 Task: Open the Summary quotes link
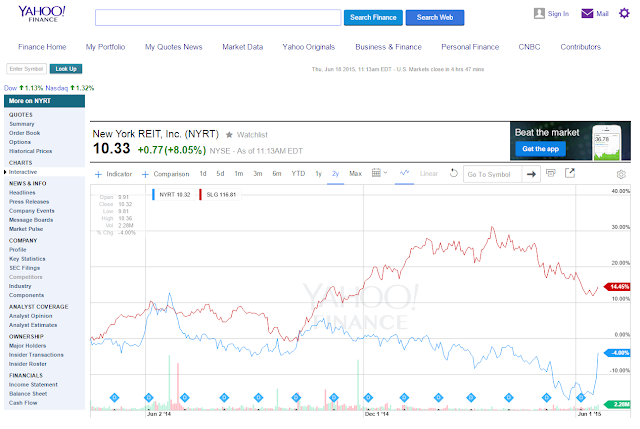pyautogui.click(x=22, y=124)
